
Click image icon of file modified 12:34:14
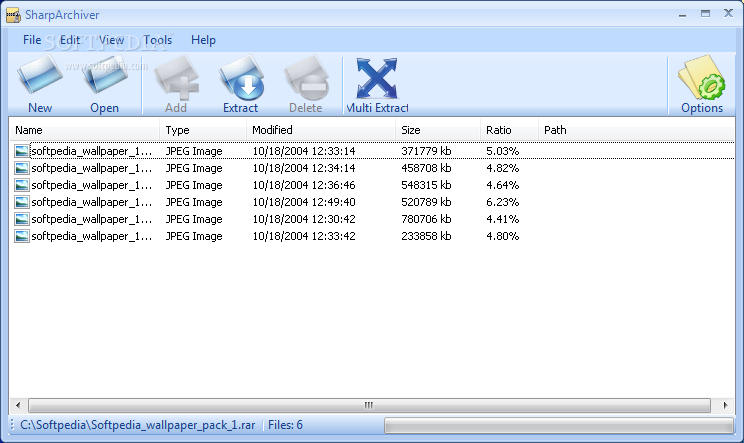coord(21,168)
